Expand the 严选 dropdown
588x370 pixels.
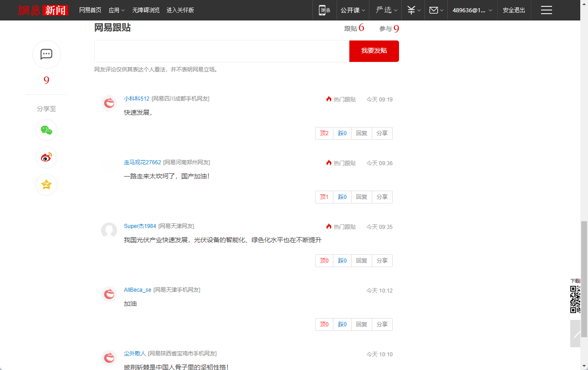[x=387, y=10]
